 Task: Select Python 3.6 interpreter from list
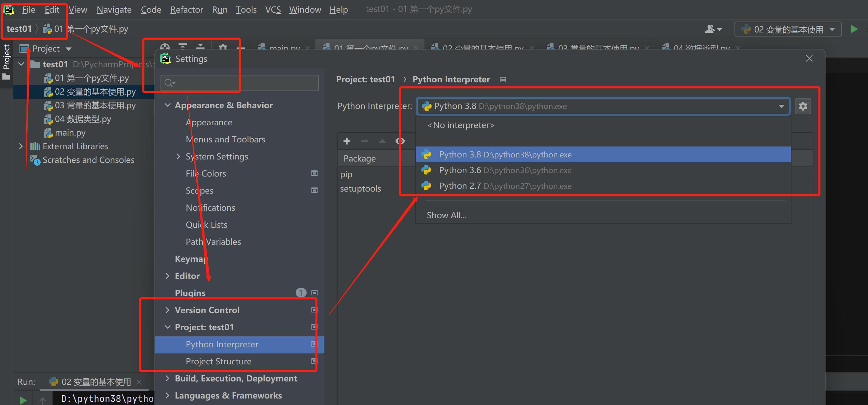[x=505, y=170]
